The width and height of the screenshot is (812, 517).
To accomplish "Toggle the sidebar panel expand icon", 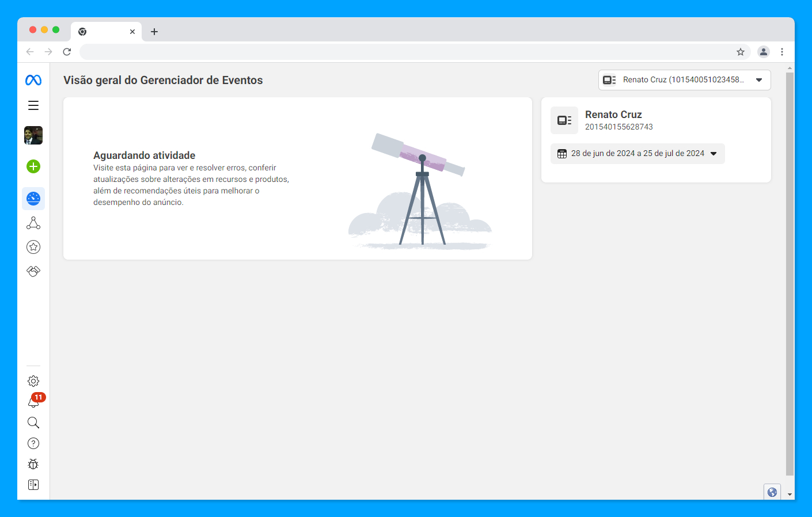I will pyautogui.click(x=33, y=485).
